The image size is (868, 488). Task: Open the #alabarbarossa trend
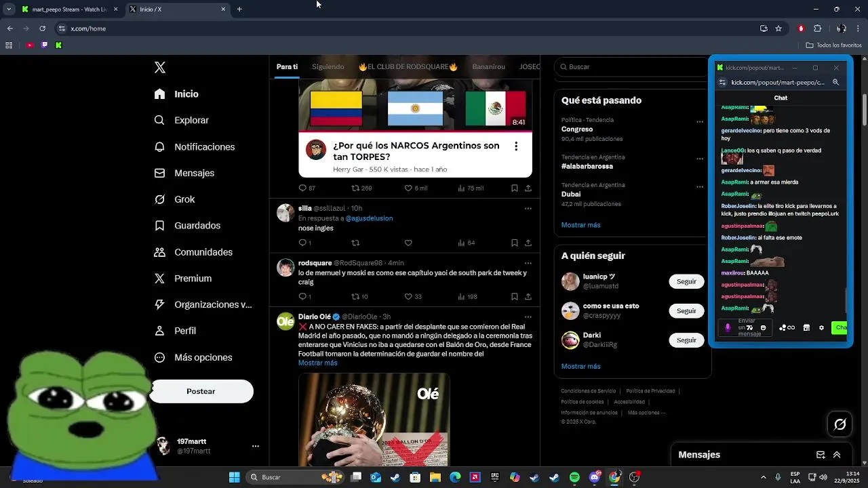(587, 166)
